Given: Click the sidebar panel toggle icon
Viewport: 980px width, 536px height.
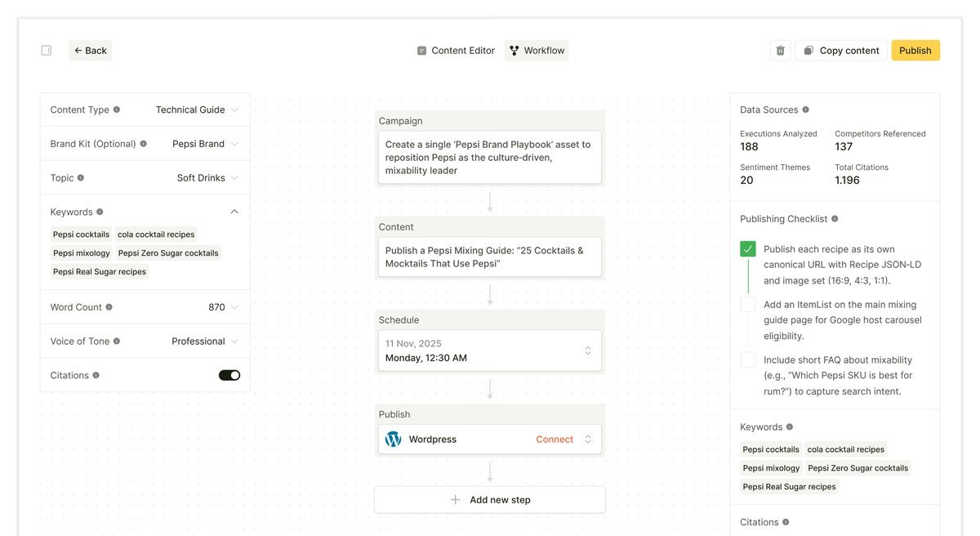Looking at the screenshot, I should tap(47, 51).
